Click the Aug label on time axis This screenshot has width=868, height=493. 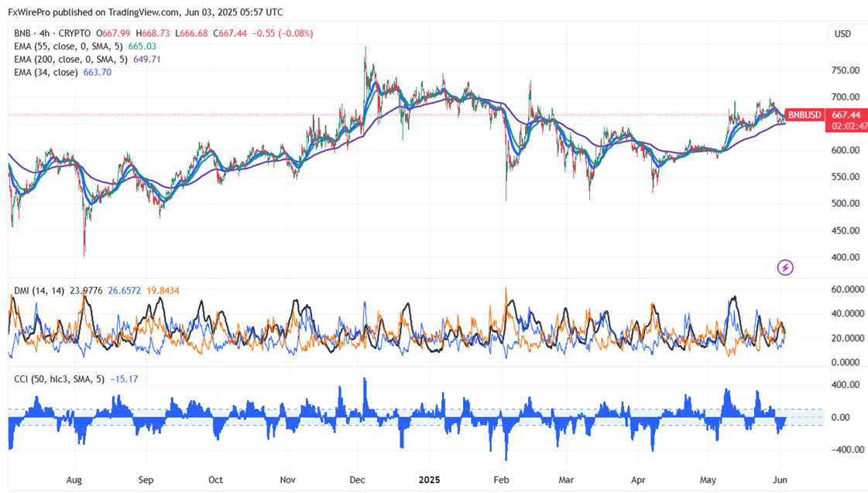click(74, 480)
